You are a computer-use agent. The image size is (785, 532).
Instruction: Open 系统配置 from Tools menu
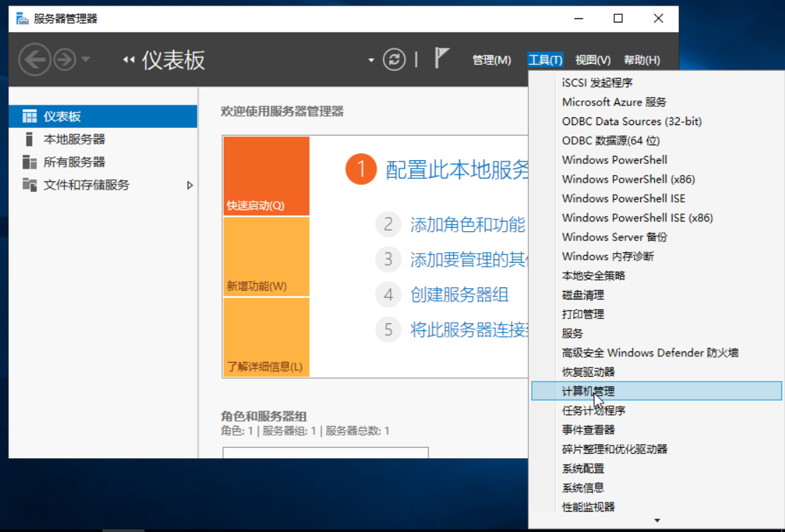pyautogui.click(x=656, y=468)
